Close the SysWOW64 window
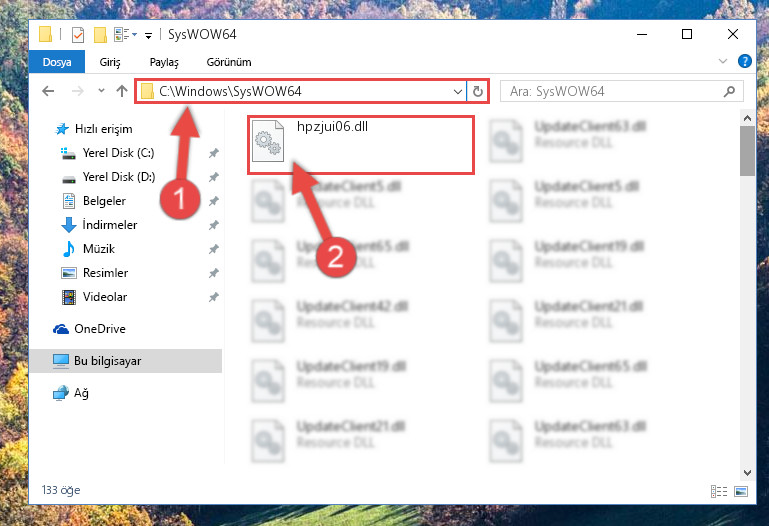Screen dimensions: 769x526 (733, 34)
